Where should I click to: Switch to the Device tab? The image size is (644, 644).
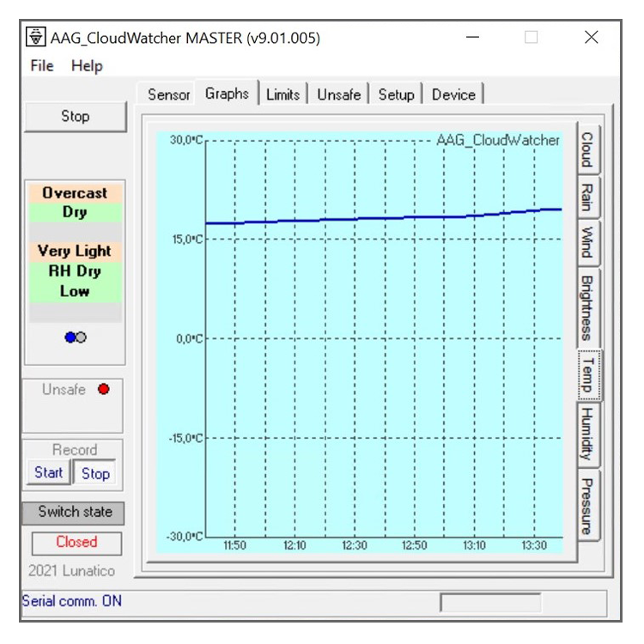453,94
